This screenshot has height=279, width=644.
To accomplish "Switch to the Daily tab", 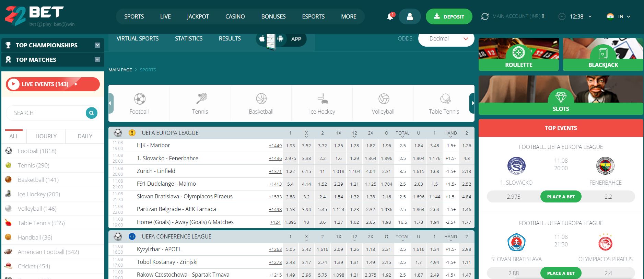I will (85, 136).
